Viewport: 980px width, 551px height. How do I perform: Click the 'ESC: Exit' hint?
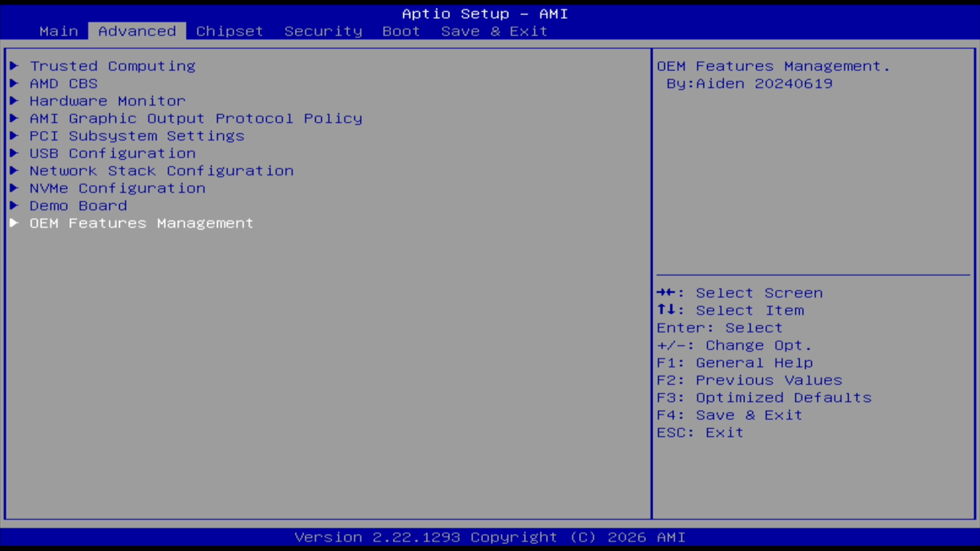(x=700, y=433)
